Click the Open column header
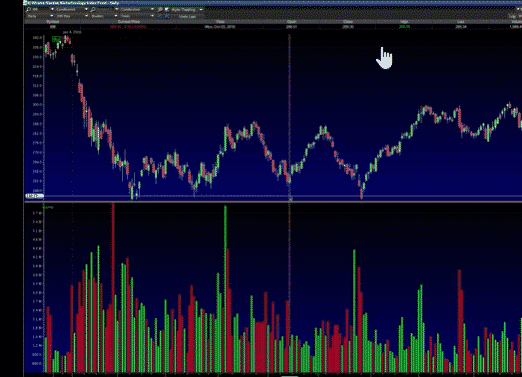Screen dimensions: 522x377 click(291, 22)
